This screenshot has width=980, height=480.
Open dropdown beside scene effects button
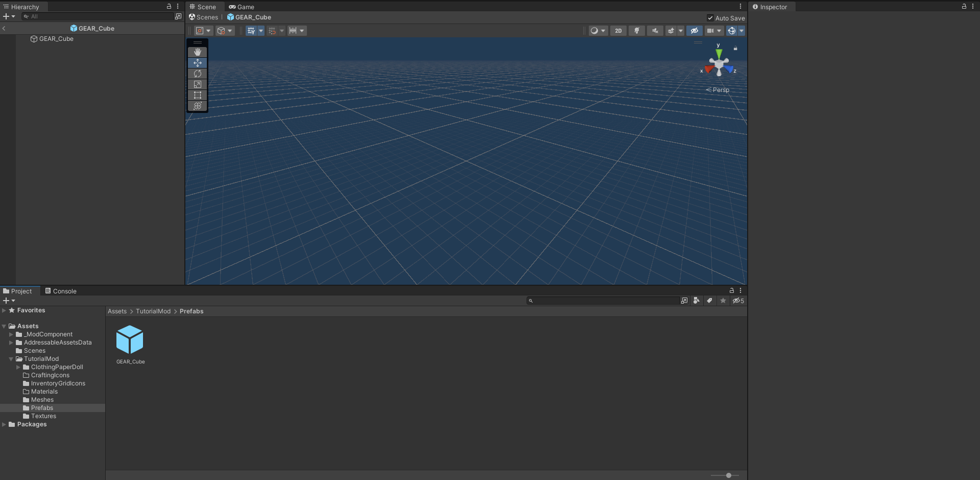pos(681,31)
